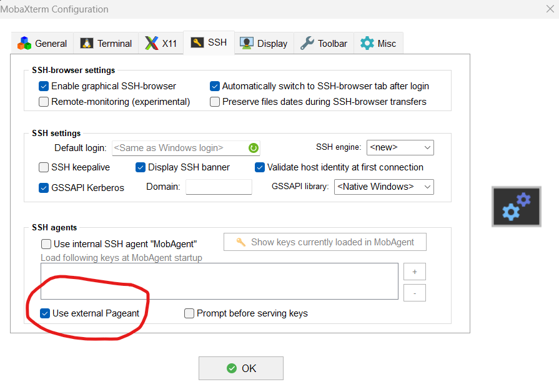Toggle Validate host identity at first connection
This screenshot has width=559, height=392.
(x=260, y=167)
